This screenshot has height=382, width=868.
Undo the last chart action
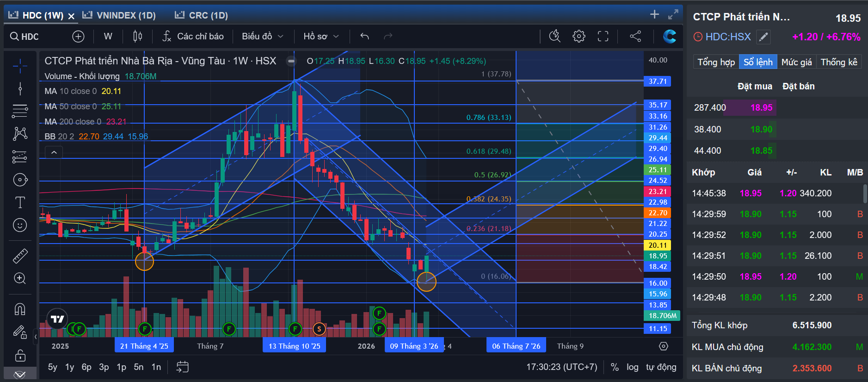pyautogui.click(x=364, y=36)
